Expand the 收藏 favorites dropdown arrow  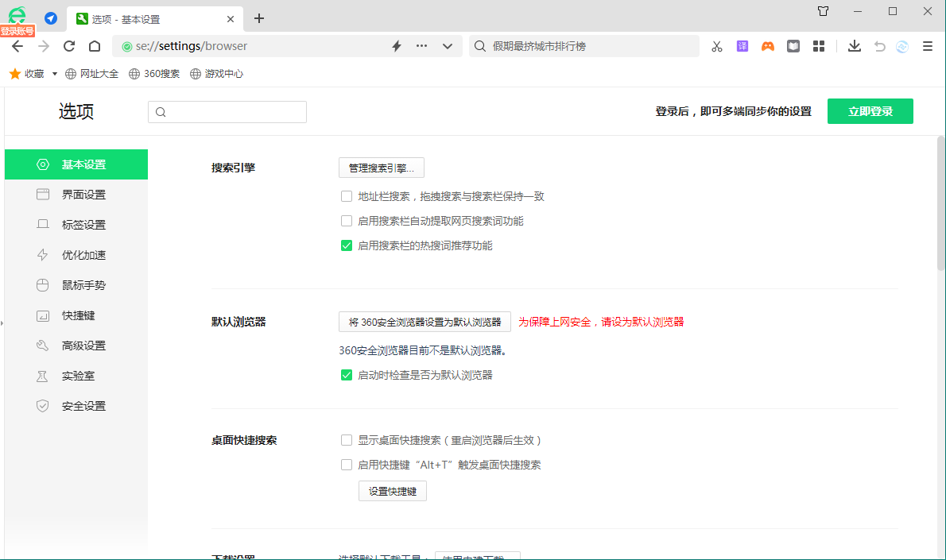click(x=55, y=74)
